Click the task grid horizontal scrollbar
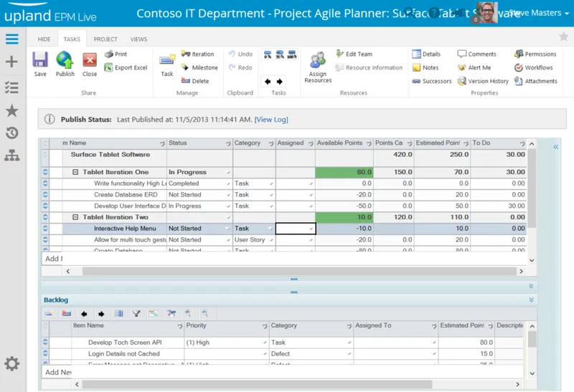The width and height of the screenshot is (574, 392). (x=299, y=272)
